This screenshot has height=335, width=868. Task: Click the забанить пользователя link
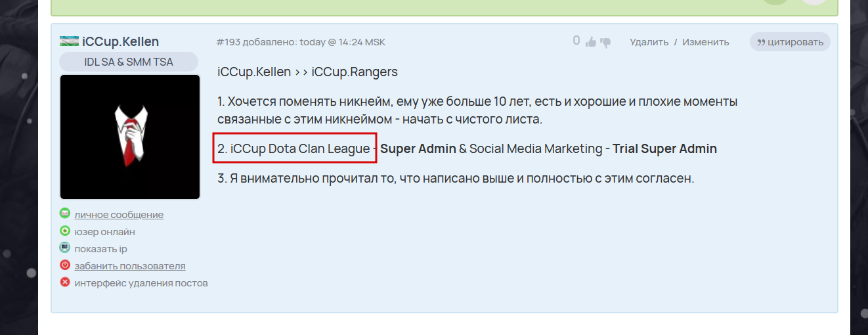coord(130,266)
